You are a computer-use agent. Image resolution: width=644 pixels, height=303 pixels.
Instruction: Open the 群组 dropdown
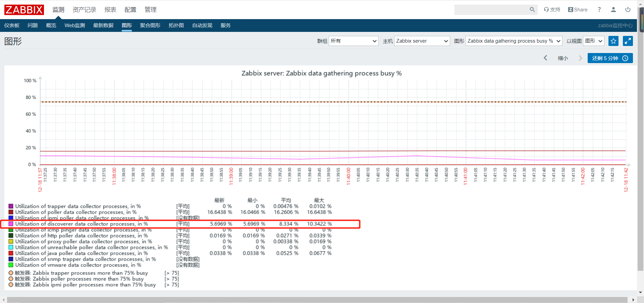[354, 41]
